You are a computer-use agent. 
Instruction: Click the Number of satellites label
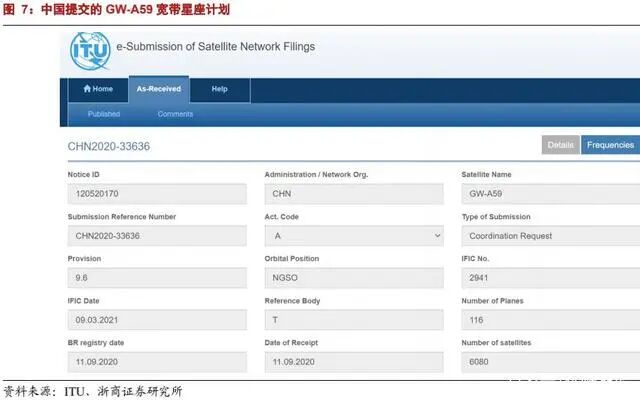496,343
